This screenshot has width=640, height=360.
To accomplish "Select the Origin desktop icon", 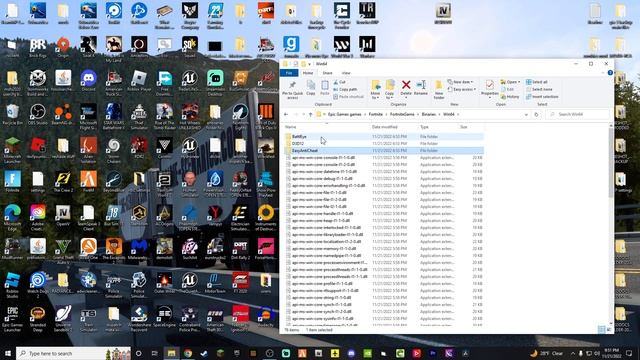I will pos(63,47).
